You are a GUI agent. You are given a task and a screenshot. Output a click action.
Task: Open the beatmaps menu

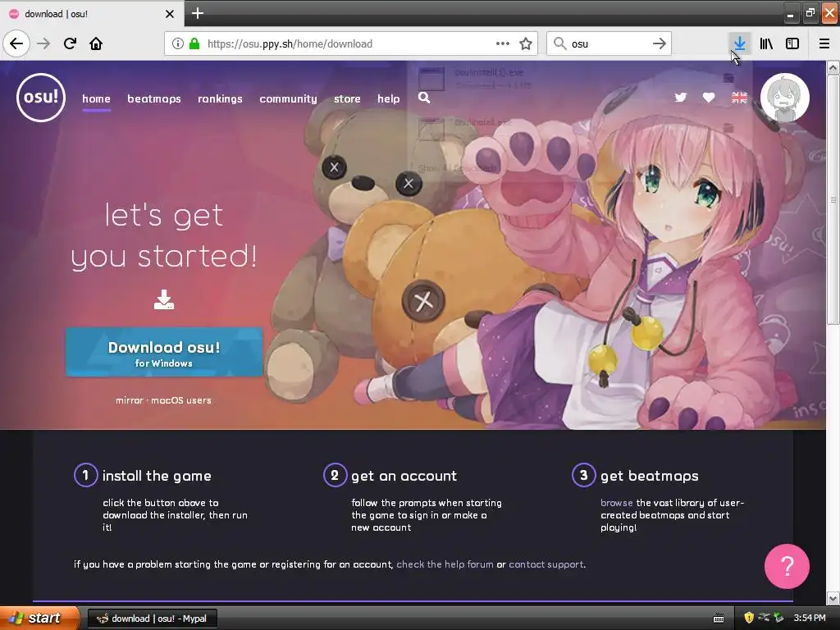(x=153, y=98)
